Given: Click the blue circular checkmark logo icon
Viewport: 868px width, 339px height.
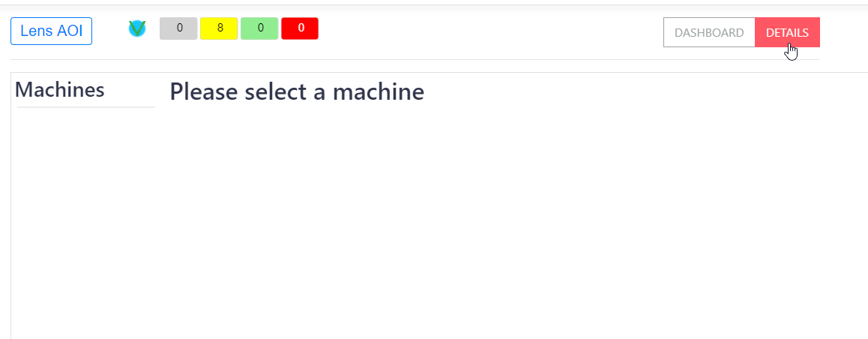Looking at the screenshot, I should [x=137, y=28].
